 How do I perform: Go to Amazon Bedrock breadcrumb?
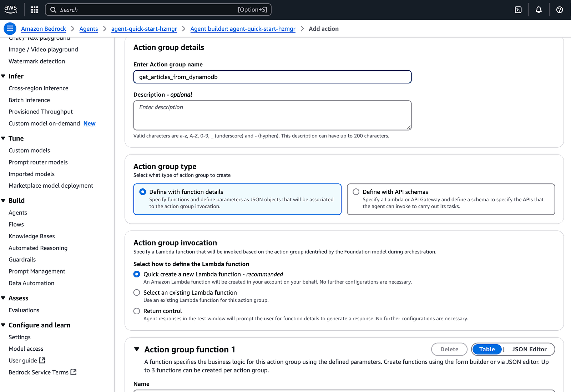point(44,29)
